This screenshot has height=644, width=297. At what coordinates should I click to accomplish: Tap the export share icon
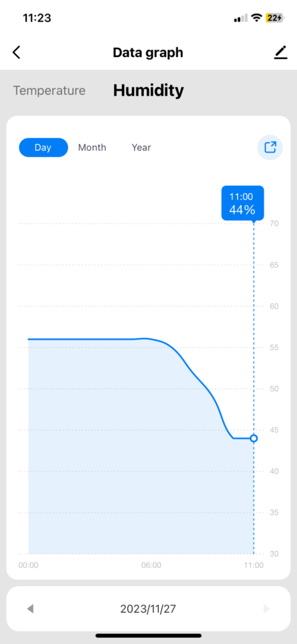(270, 147)
